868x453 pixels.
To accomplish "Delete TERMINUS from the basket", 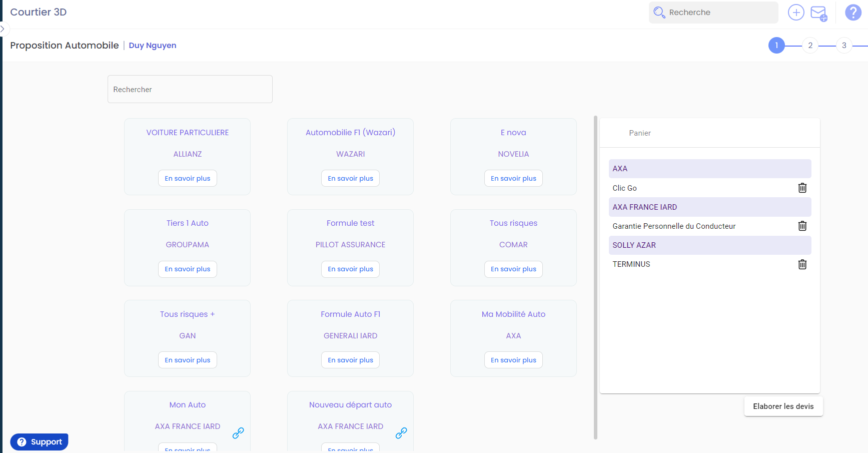I will 802,264.
